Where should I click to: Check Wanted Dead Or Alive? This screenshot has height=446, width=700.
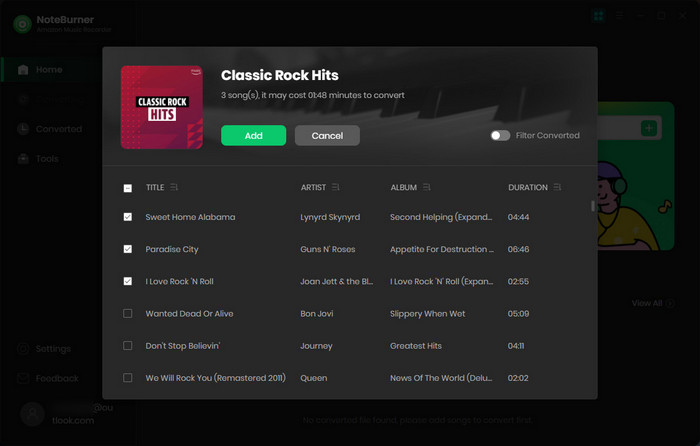[128, 313]
